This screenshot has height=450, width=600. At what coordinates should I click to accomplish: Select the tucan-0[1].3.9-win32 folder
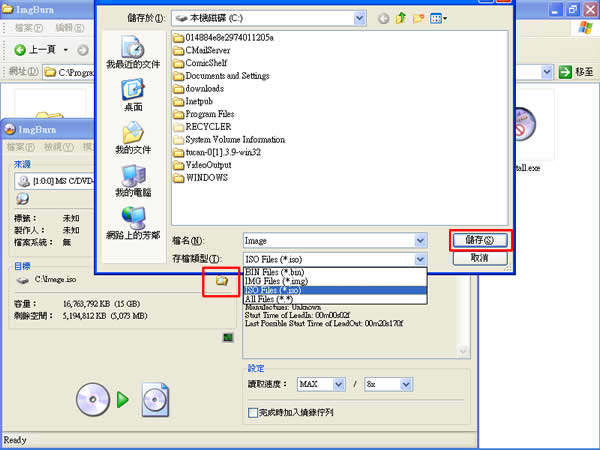tap(217, 152)
